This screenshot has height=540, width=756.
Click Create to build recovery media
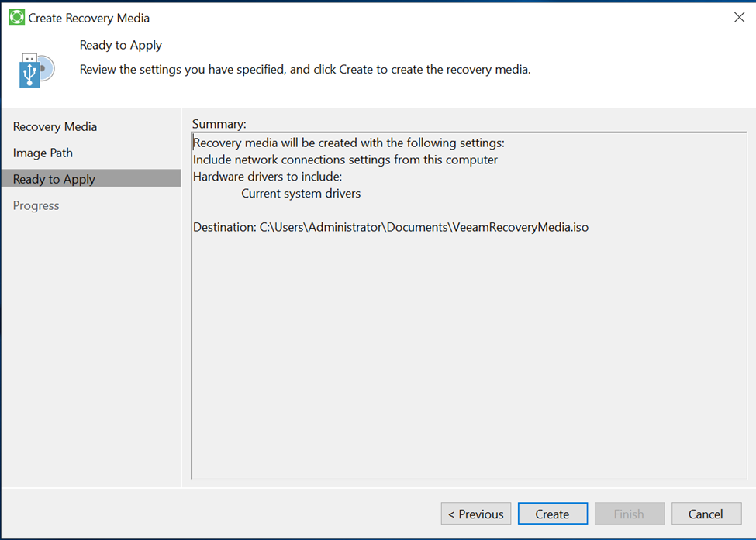552,514
